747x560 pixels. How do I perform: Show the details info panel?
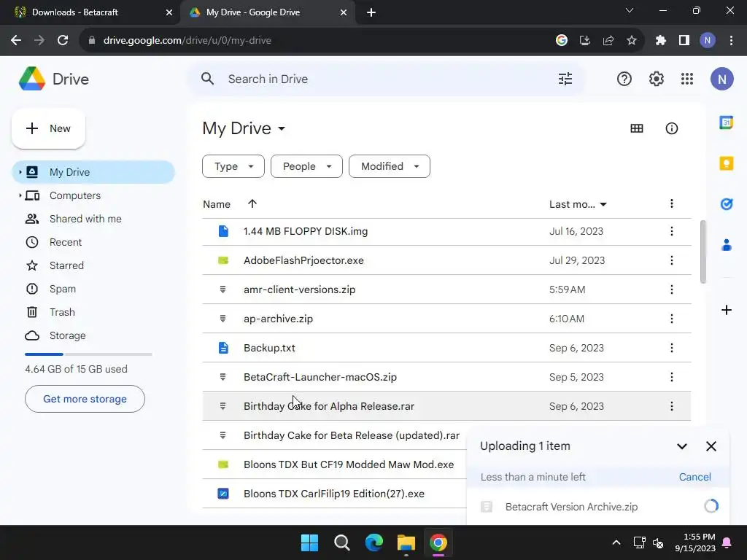pyautogui.click(x=671, y=128)
